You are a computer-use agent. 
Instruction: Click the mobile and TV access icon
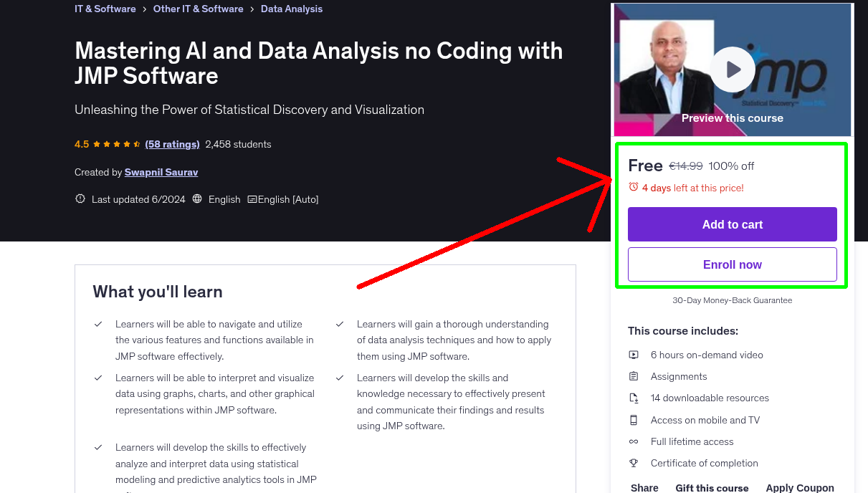coord(634,419)
